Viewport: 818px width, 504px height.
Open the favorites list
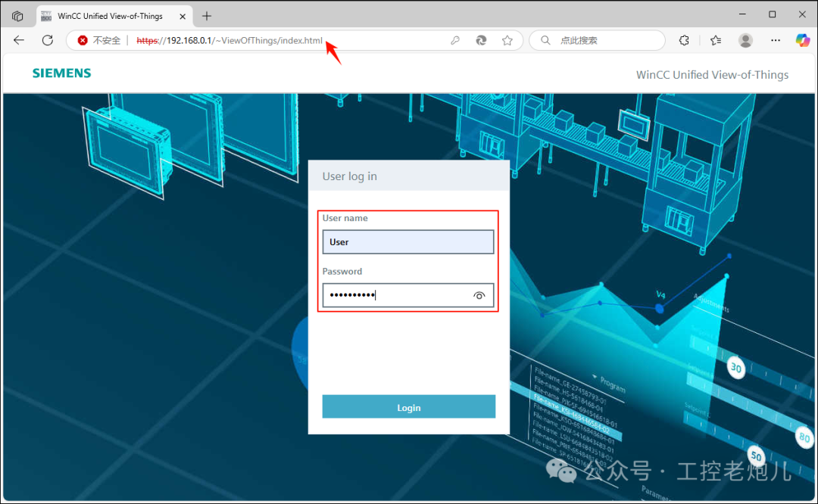716,40
